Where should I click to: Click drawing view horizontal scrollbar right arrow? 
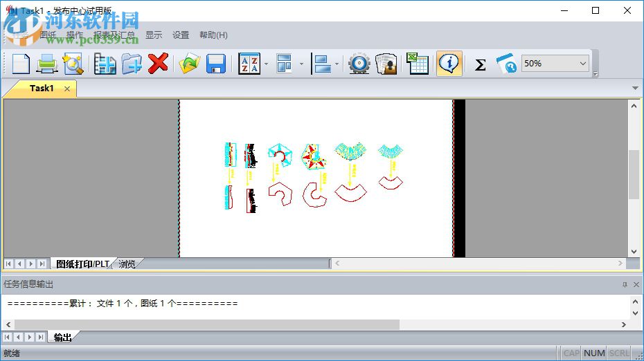[620, 263]
